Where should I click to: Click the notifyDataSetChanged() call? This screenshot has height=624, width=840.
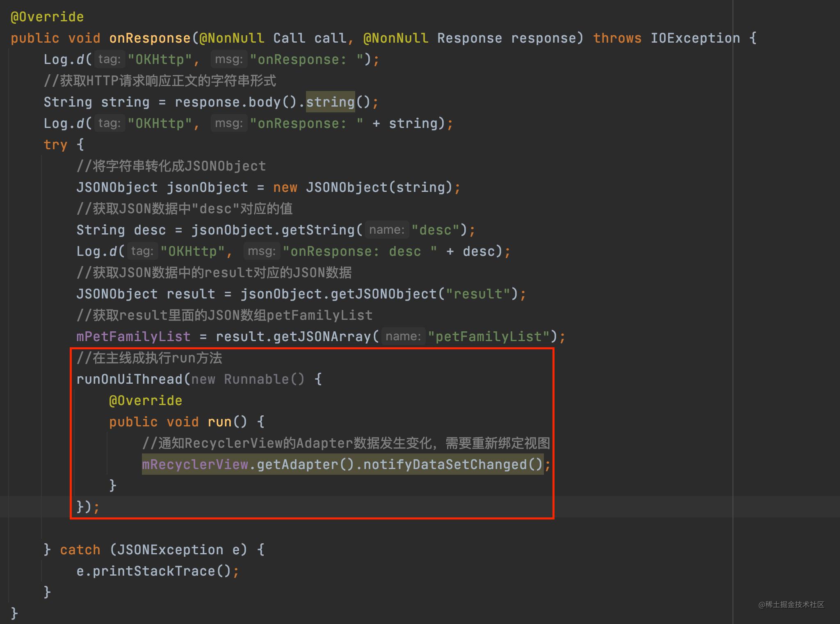pyautogui.click(x=453, y=465)
